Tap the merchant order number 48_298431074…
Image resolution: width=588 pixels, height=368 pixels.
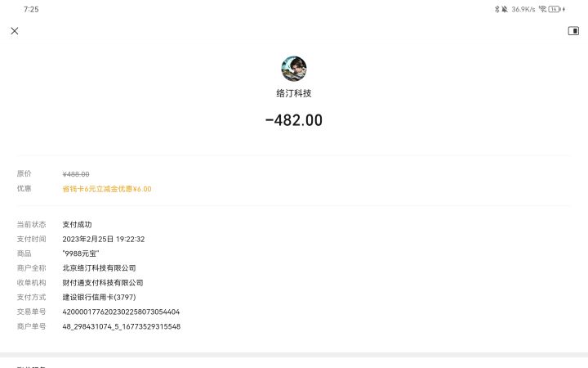(x=121, y=326)
